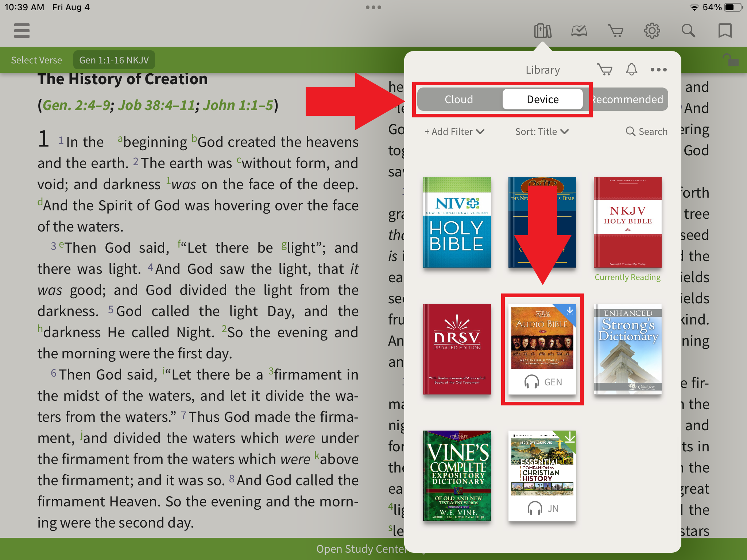Follow the John 1:1–5 cross reference

tap(238, 105)
